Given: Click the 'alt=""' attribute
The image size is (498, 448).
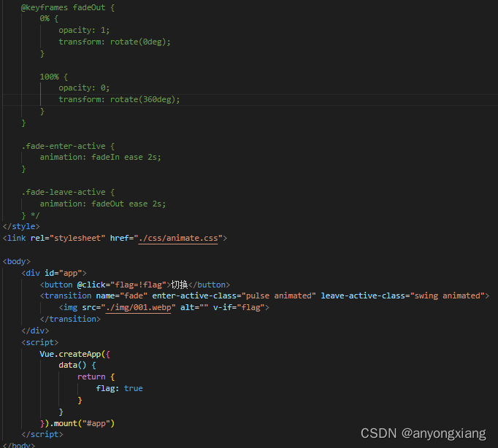Looking at the screenshot, I should pos(194,307).
